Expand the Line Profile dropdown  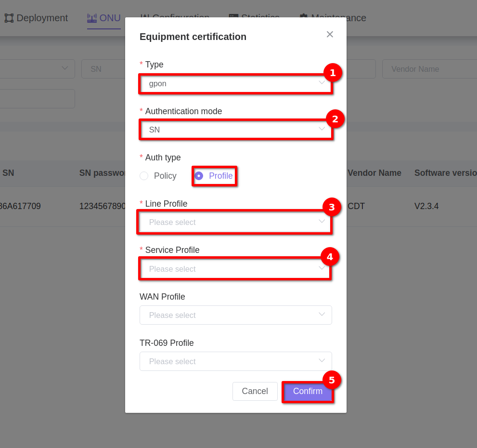coord(235,222)
